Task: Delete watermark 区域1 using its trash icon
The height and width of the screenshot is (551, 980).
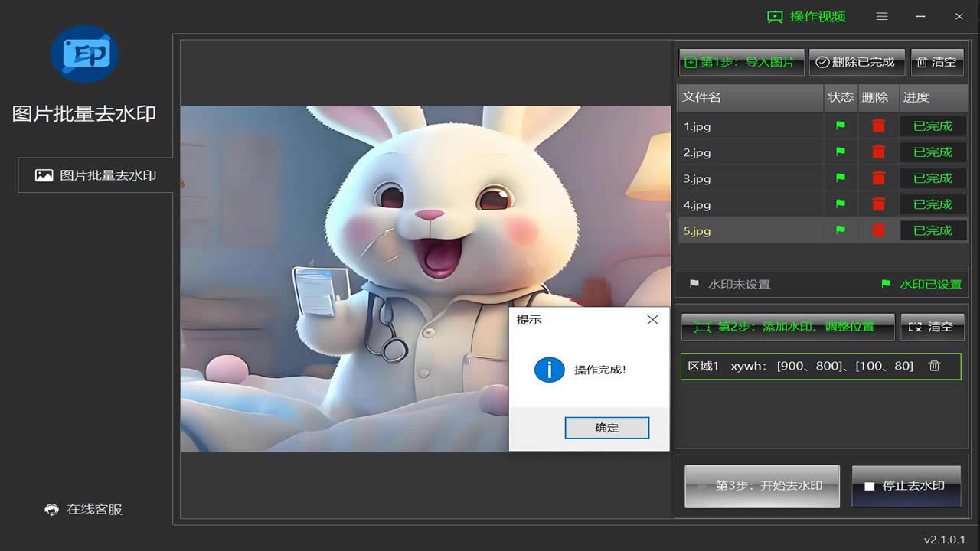Action: click(x=933, y=366)
